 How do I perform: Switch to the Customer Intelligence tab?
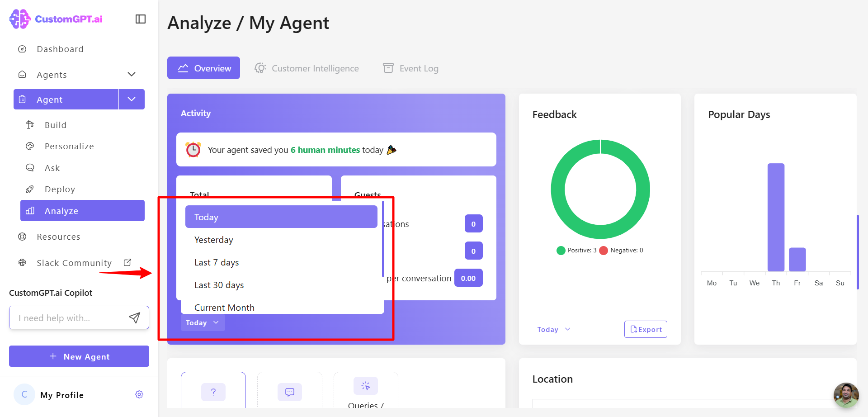[x=307, y=68]
